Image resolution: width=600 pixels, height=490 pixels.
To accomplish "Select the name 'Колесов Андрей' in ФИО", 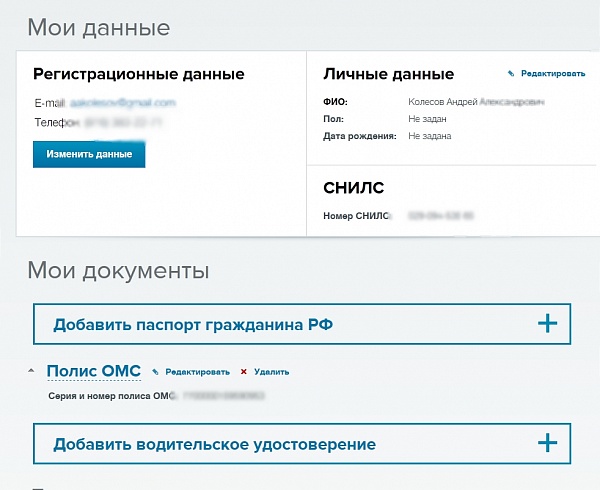I will point(443,102).
